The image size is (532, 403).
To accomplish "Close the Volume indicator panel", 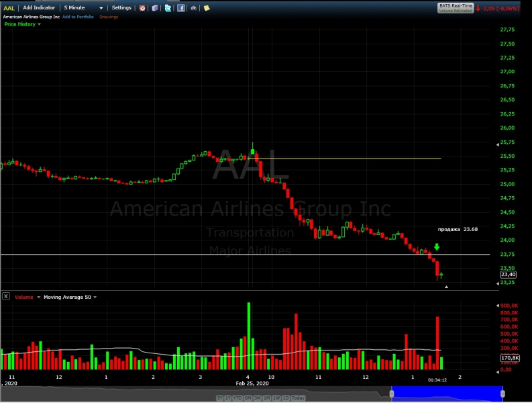I will tap(6, 296).
